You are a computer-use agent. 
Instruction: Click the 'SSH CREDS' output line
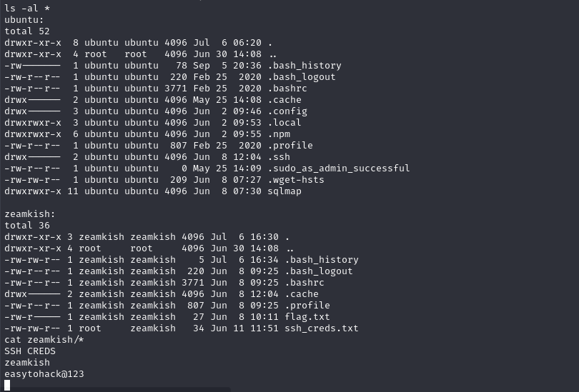[30, 351]
